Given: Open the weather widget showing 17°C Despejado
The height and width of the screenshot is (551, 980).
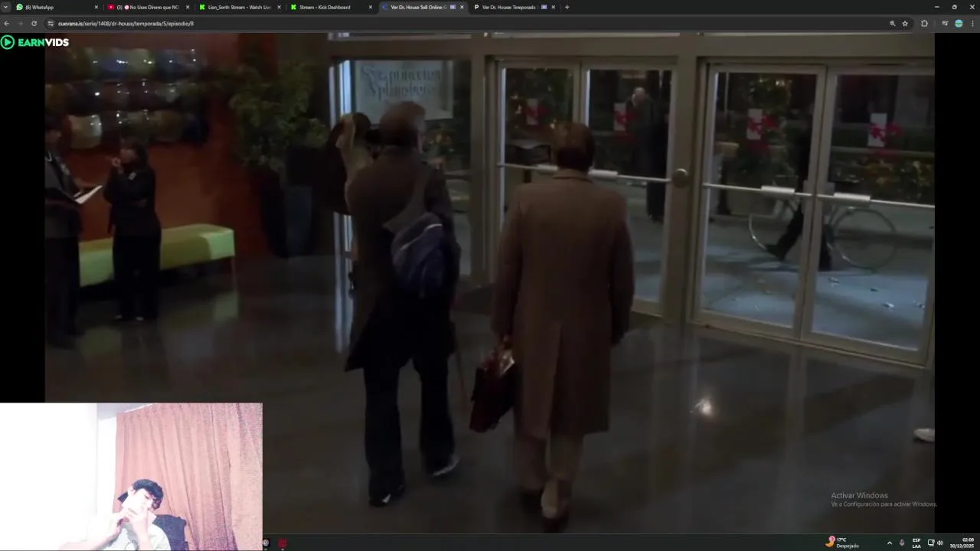Looking at the screenshot, I should (x=842, y=543).
